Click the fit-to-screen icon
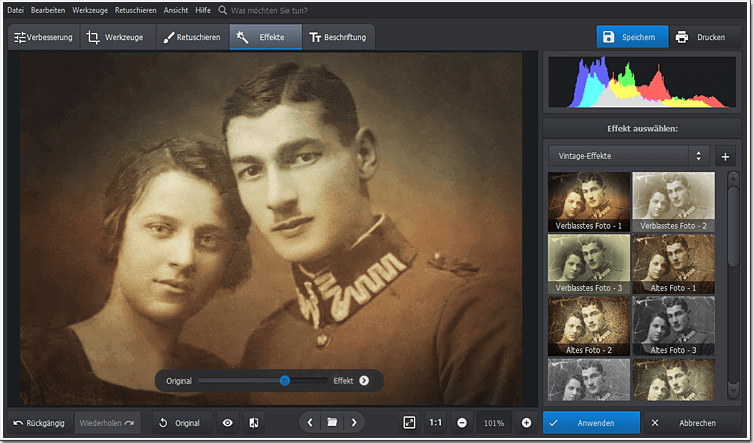Image resolution: width=754 pixels, height=443 pixels. coord(409,422)
